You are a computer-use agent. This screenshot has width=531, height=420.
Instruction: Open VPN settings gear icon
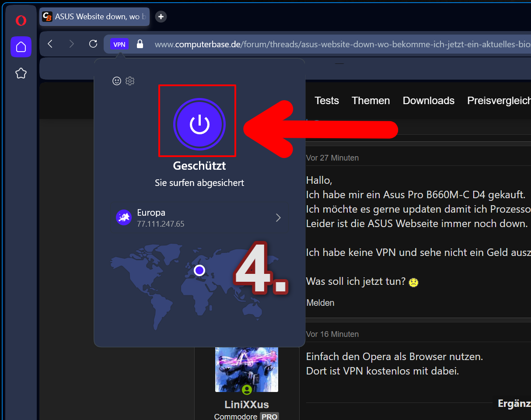click(x=130, y=81)
